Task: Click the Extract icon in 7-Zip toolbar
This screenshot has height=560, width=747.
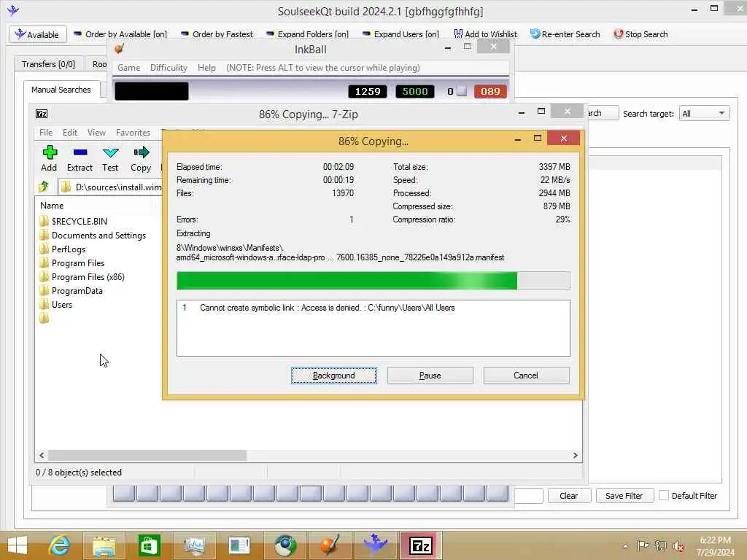Action: (80, 152)
